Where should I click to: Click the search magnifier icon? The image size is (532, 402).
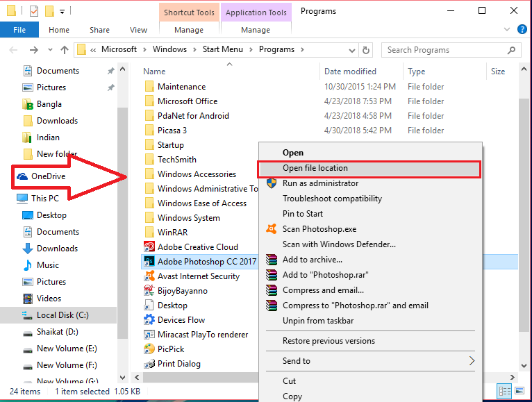pyautogui.click(x=511, y=50)
